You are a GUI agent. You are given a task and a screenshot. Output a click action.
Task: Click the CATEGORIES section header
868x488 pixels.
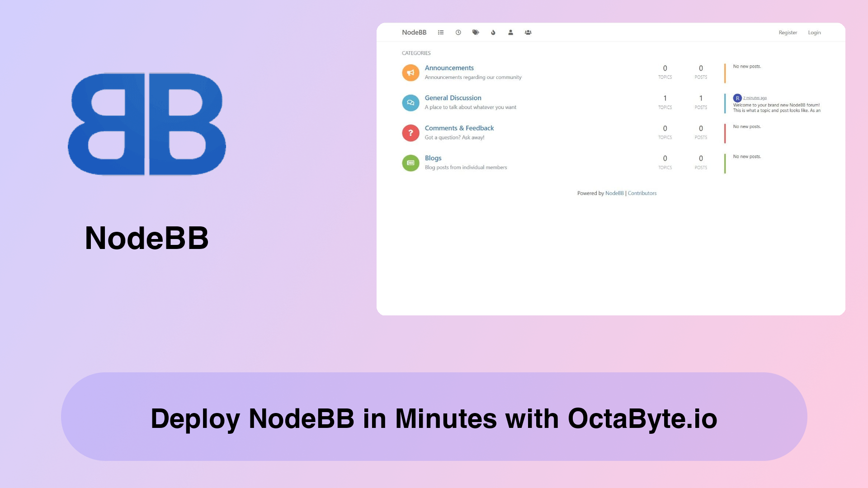point(416,53)
